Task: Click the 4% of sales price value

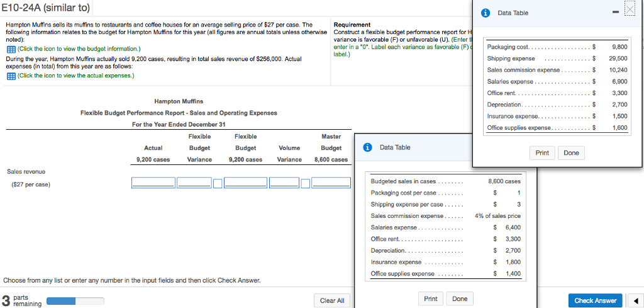Action: [497, 216]
